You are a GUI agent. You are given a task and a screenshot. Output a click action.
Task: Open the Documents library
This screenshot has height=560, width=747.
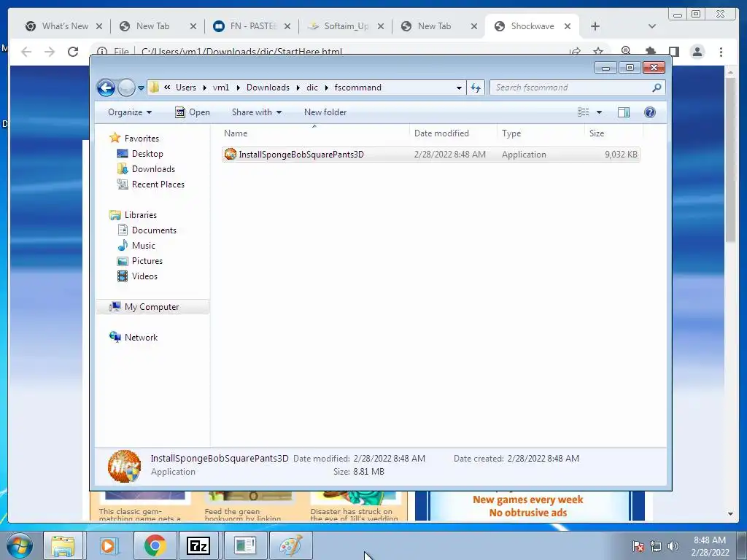tap(154, 230)
